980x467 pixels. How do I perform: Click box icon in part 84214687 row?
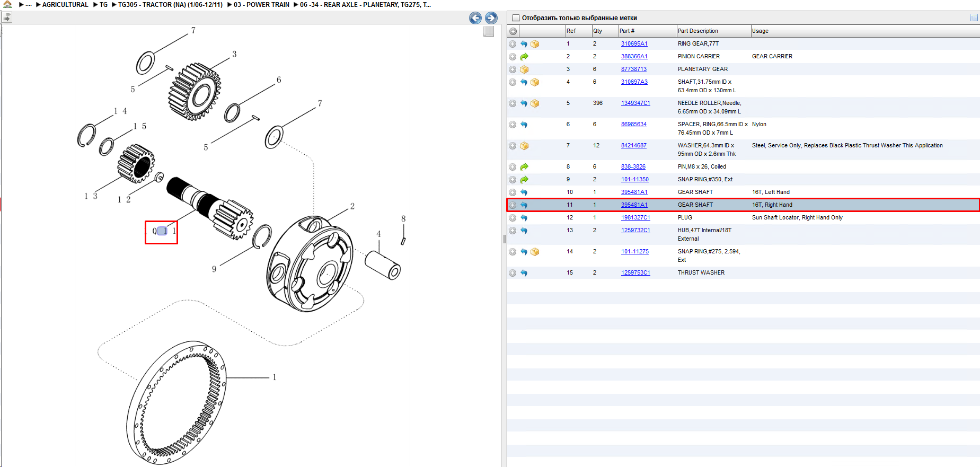tap(524, 146)
